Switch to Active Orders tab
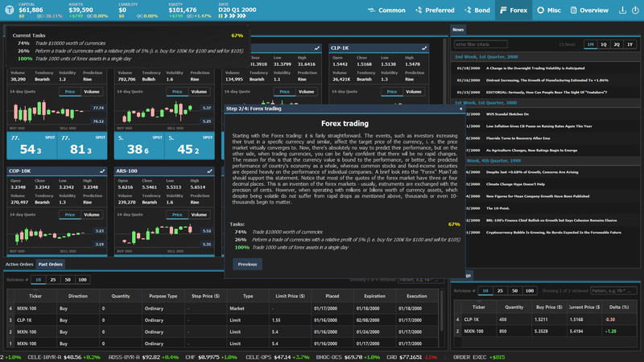The image size is (644, 362). pos(19,265)
